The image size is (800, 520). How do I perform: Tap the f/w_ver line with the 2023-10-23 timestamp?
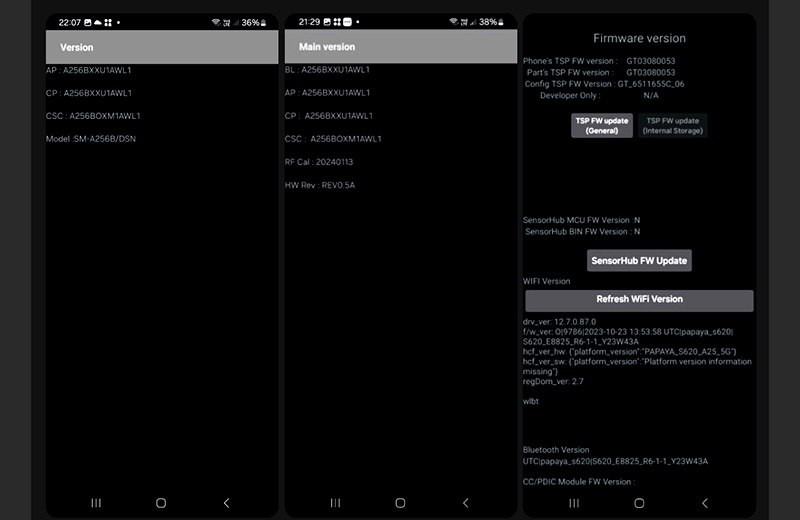point(628,337)
